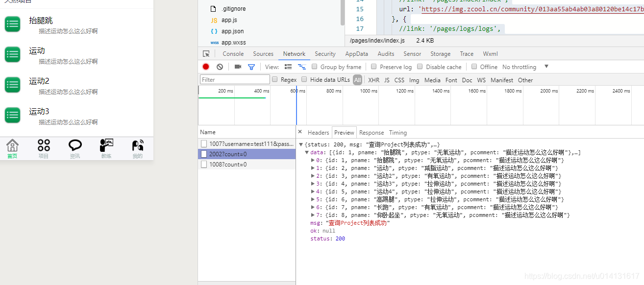Click the Filter text input

click(x=235, y=79)
